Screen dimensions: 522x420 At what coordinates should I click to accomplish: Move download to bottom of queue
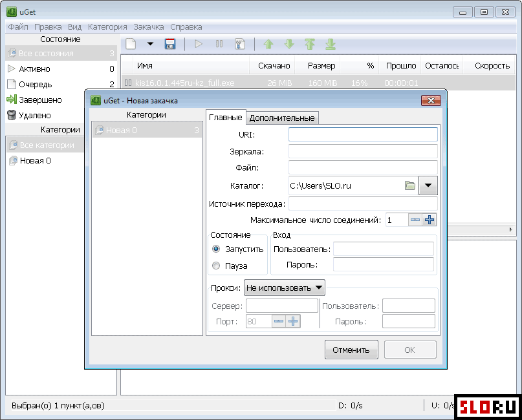tap(331, 44)
